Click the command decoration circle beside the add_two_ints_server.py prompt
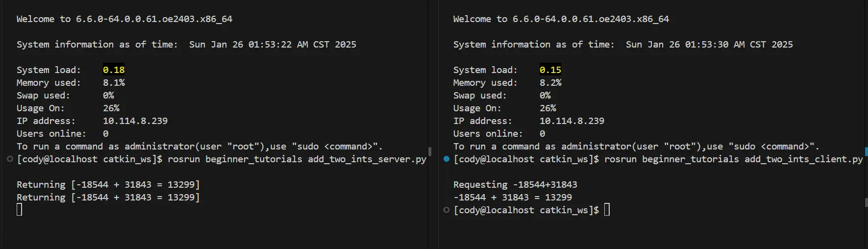Image resolution: width=868 pixels, height=249 pixels. pyautogui.click(x=10, y=159)
